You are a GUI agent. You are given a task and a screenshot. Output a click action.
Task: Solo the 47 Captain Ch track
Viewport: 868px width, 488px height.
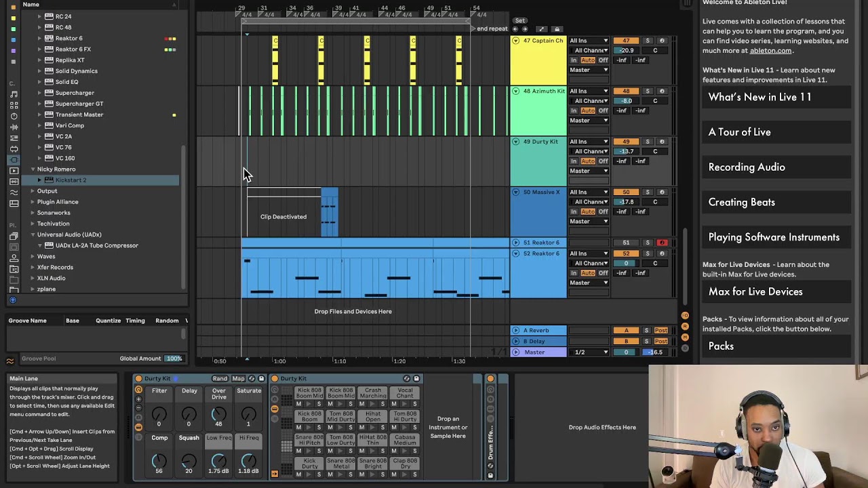(x=647, y=41)
